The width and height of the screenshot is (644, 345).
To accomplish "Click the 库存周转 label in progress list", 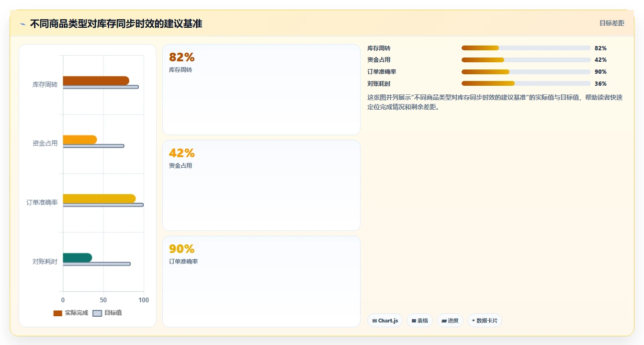I will 379,48.
